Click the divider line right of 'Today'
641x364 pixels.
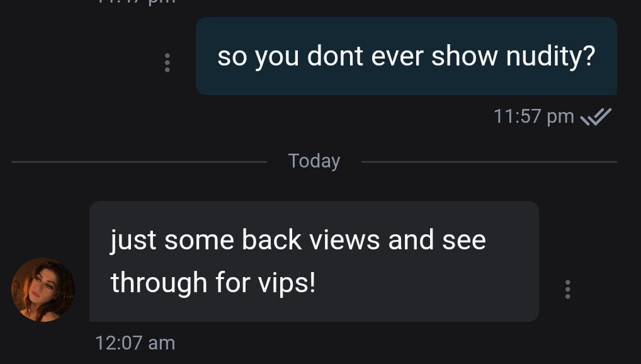coord(489,162)
